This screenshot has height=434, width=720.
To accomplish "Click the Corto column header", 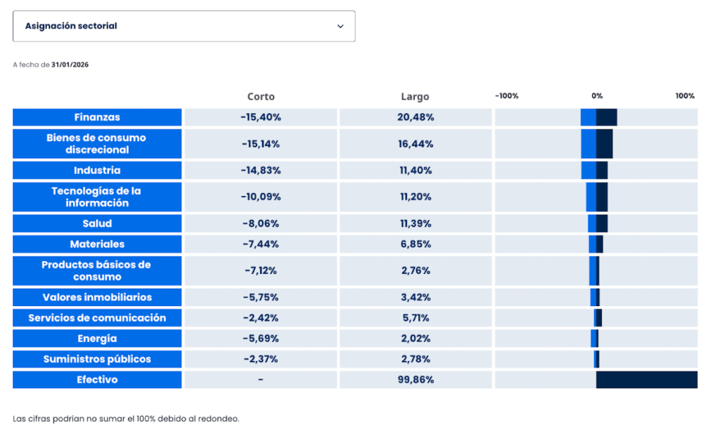I will pyautogui.click(x=261, y=96).
